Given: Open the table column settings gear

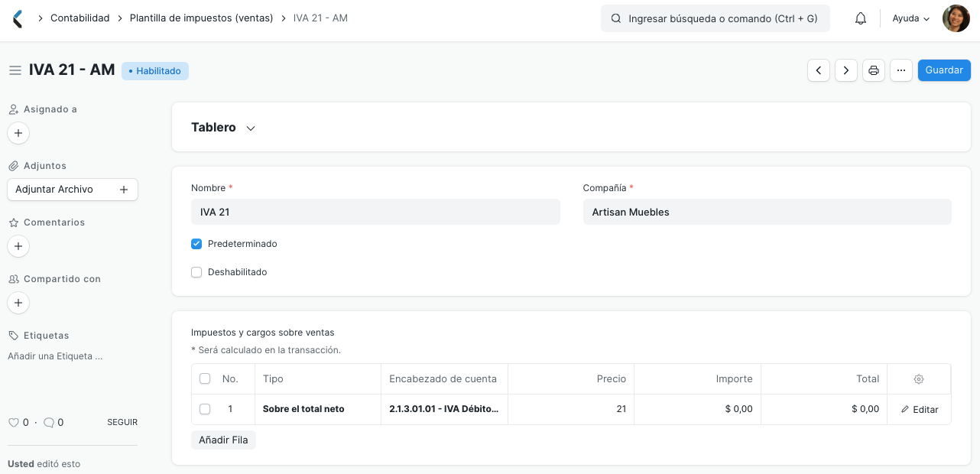Looking at the screenshot, I should pos(918,378).
